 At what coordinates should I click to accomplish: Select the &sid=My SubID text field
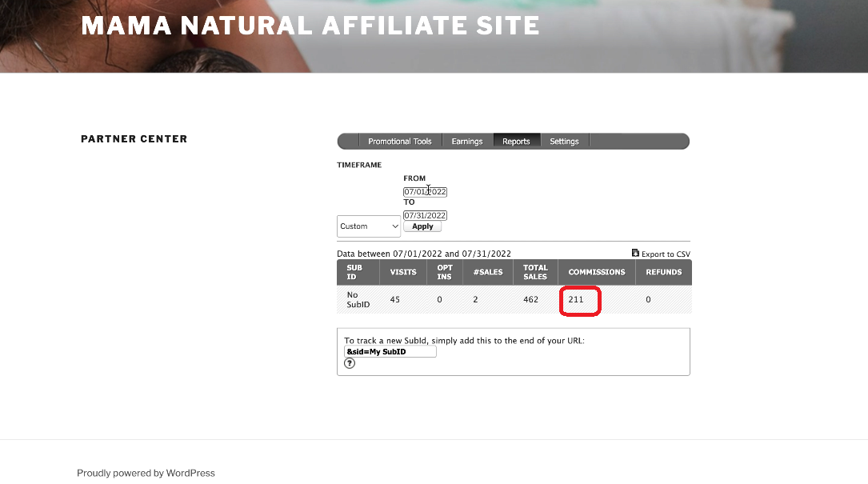point(390,352)
